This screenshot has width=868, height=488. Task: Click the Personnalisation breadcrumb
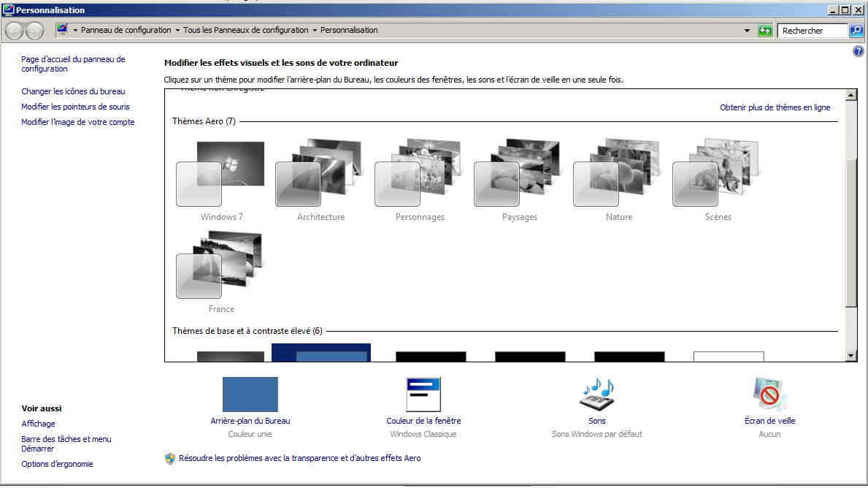[x=349, y=31]
